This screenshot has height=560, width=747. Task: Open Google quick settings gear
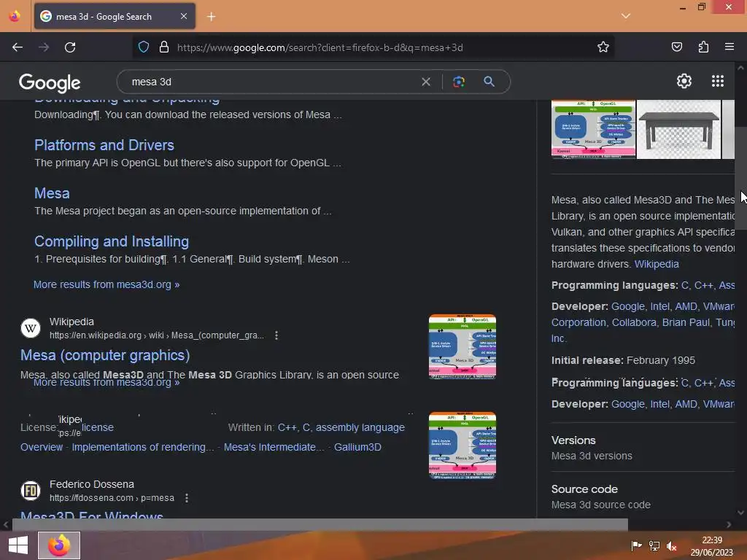coord(684,81)
